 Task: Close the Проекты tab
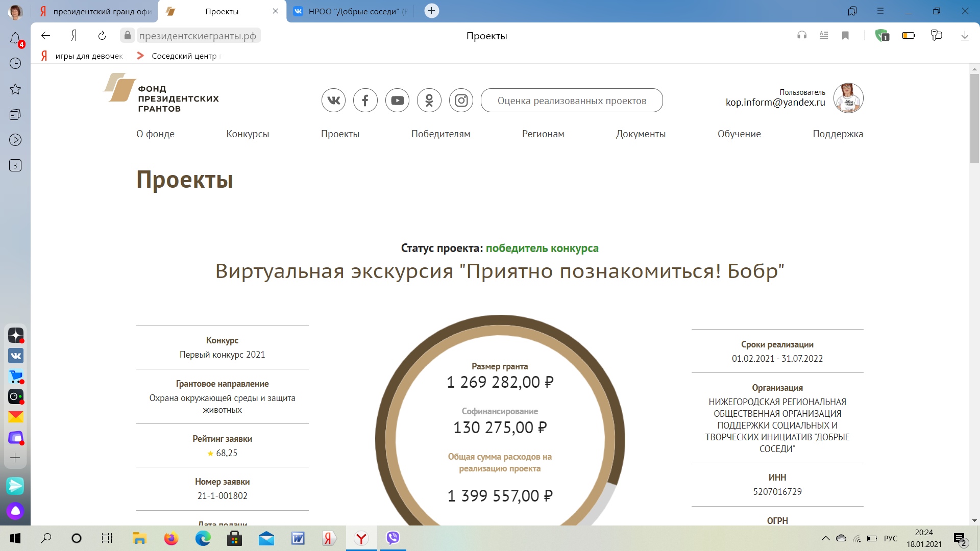276,11
